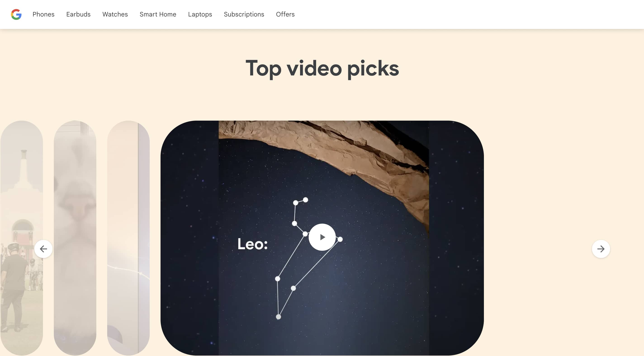Open the Phones menu

pos(43,14)
